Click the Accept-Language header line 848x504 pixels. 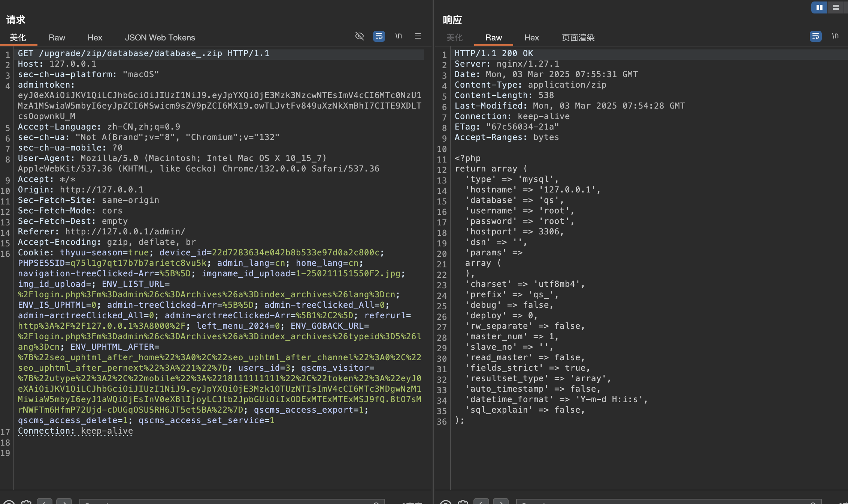coord(99,127)
